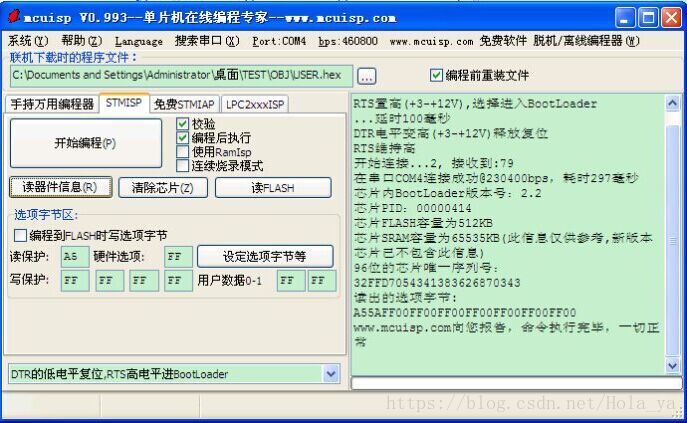Click second 写保护 FF field
This screenshot has width=687, height=423.
point(110,281)
